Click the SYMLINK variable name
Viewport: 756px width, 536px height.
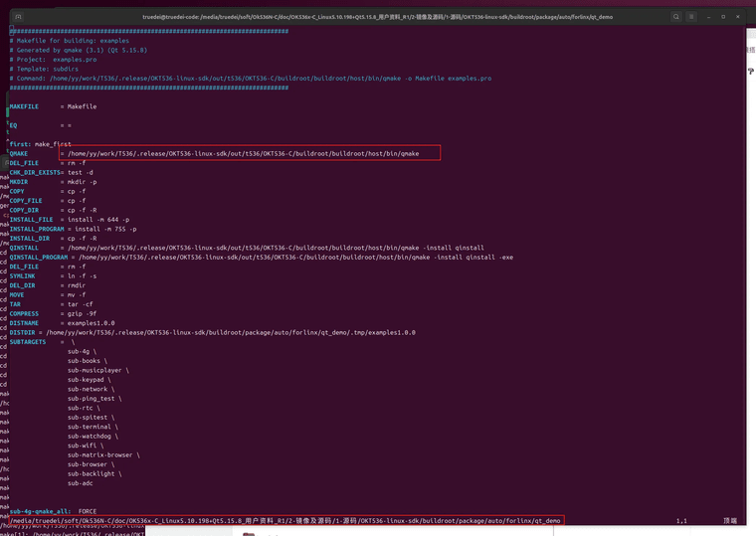23,276
